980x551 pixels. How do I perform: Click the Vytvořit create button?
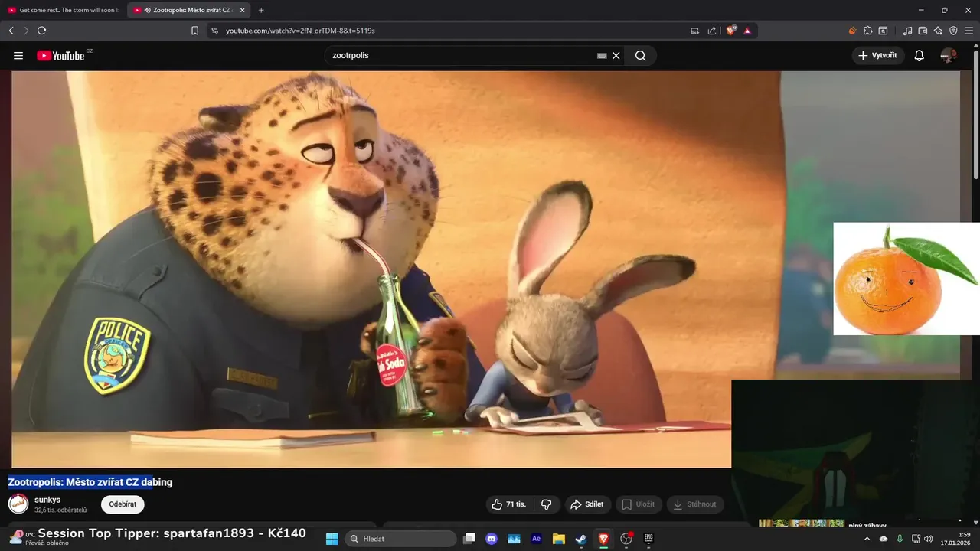(x=878, y=56)
